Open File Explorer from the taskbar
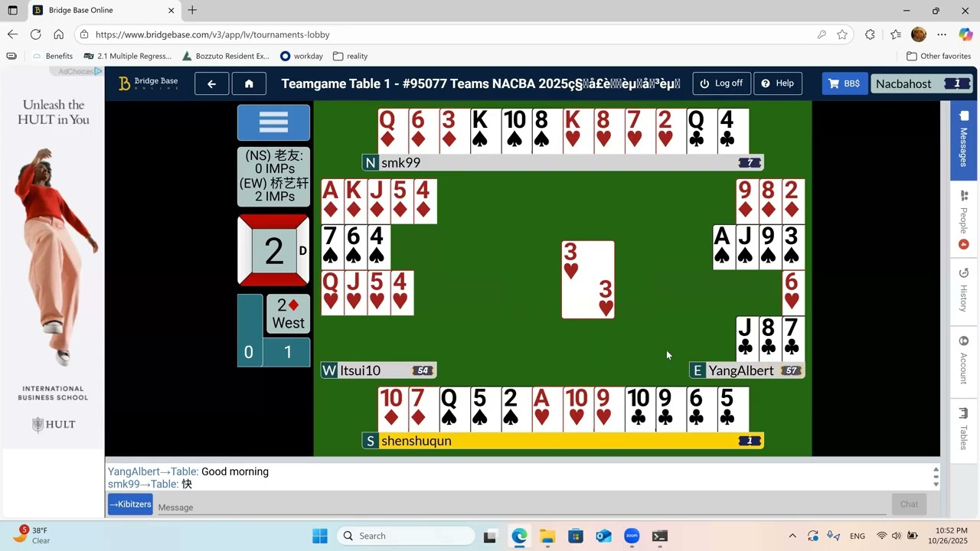Image resolution: width=980 pixels, height=551 pixels. (x=547, y=536)
